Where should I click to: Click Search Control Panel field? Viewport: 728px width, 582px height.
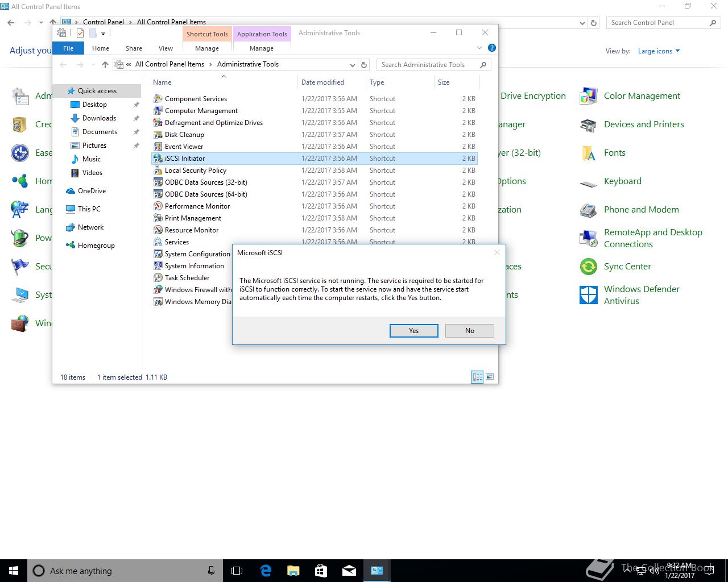663,23
